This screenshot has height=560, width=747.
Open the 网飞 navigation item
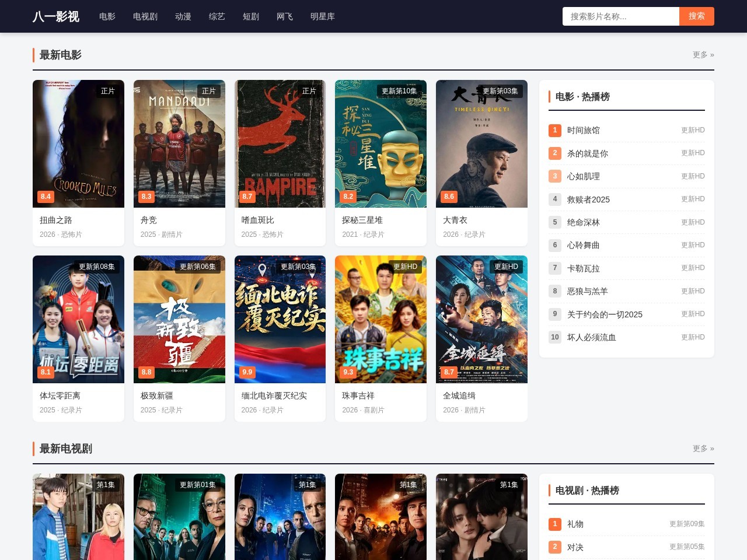tap(285, 16)
